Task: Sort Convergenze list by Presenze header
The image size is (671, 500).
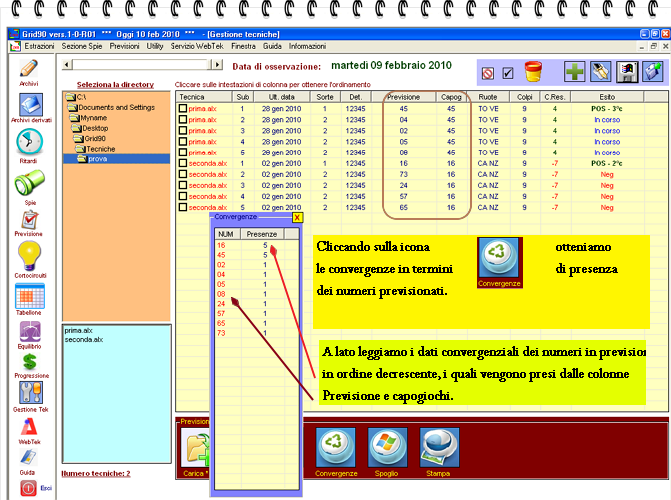Action: [262, 234]
